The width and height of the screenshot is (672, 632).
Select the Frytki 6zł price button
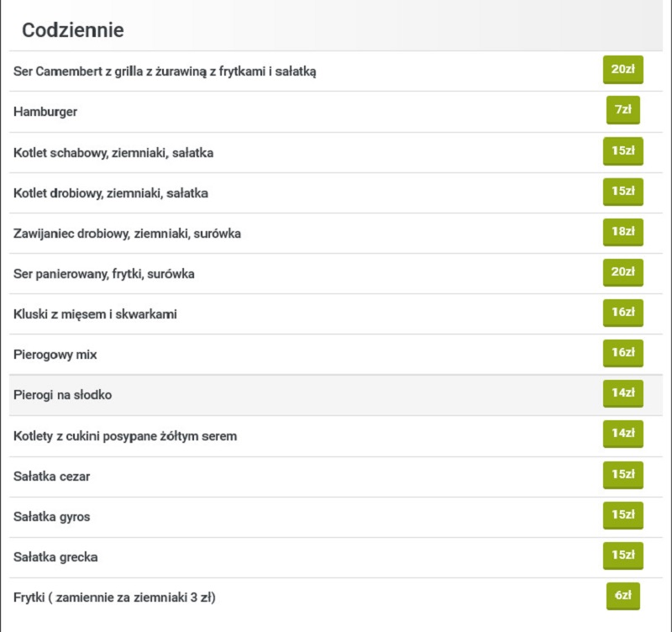[x=622, y=596]
